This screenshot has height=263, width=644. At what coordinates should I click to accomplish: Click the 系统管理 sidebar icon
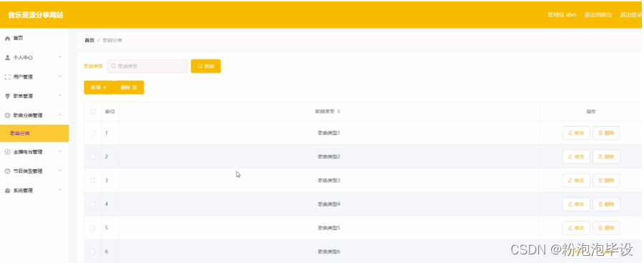click(7, 191)
